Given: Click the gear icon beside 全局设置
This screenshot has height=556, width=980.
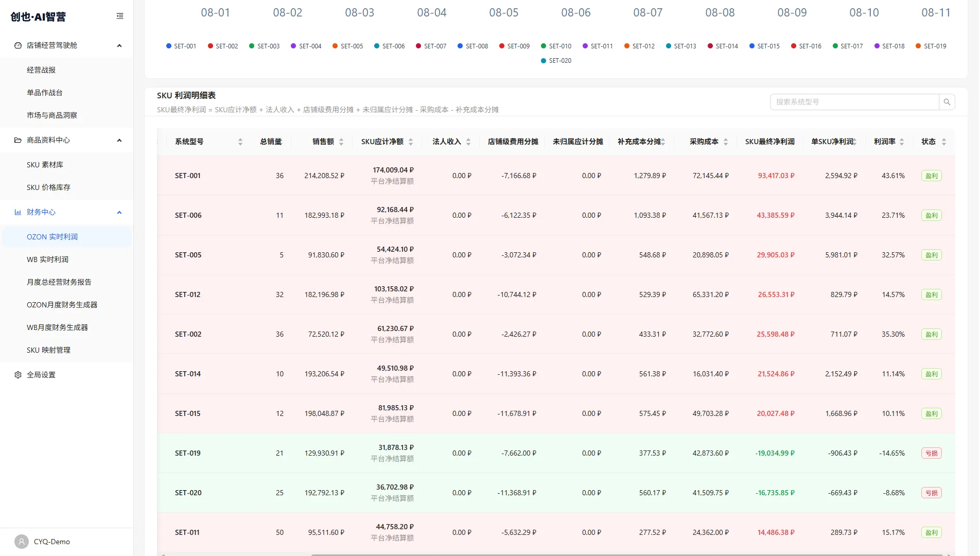Looking at the screenshot, I should [x=18, y=375].
